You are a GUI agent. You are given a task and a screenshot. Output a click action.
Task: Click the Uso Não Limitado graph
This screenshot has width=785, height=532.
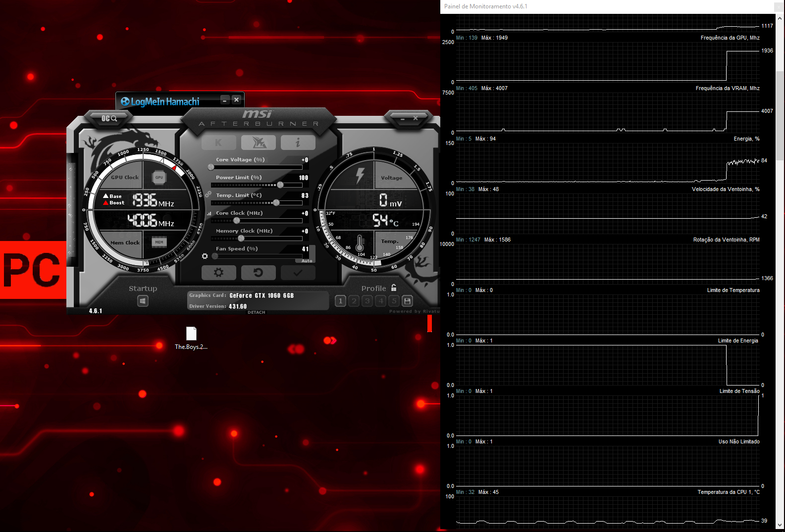click(608, 466)
